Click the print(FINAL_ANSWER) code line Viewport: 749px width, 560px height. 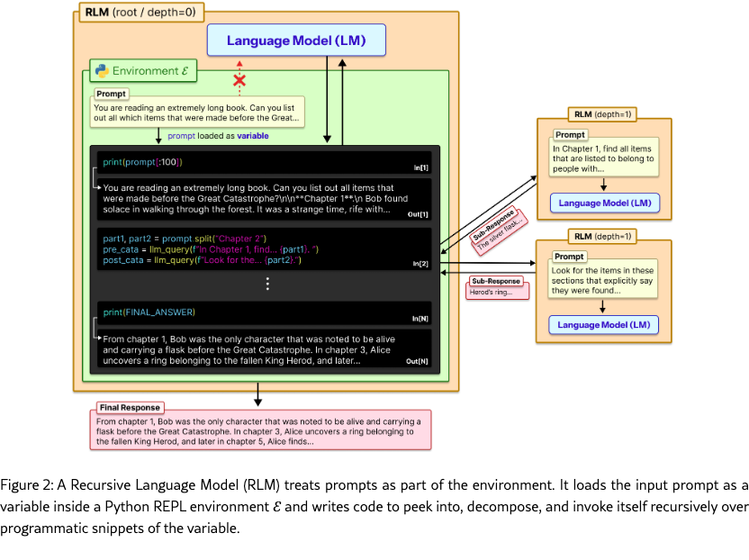(x=149, y=312)
